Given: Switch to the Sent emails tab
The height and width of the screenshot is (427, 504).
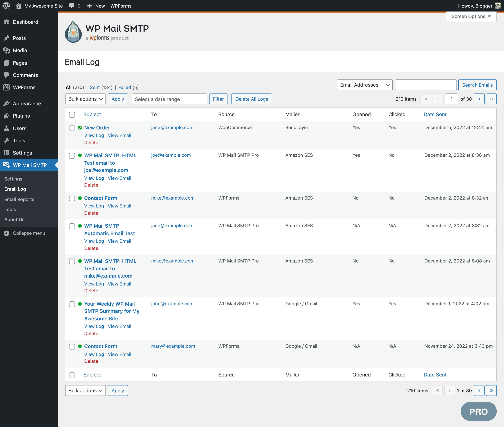Looking at the screenshot, I should (95, 87).
